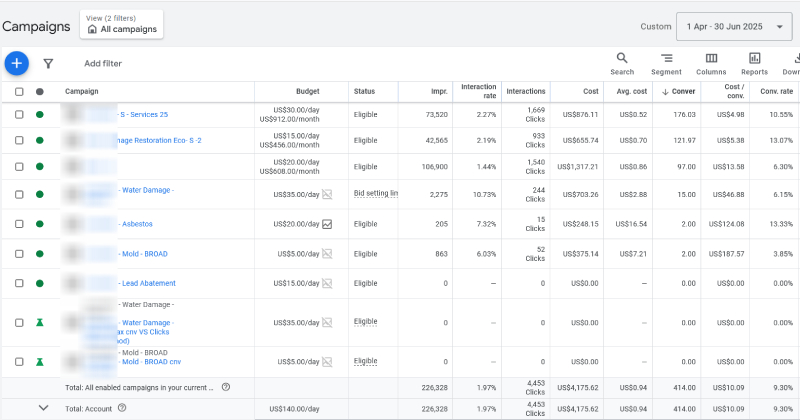Check the checkbox for the US$1,317.21 cost row
Image resolution: width=800 pixels, height=420 pixels.
[x=19, y=167]
